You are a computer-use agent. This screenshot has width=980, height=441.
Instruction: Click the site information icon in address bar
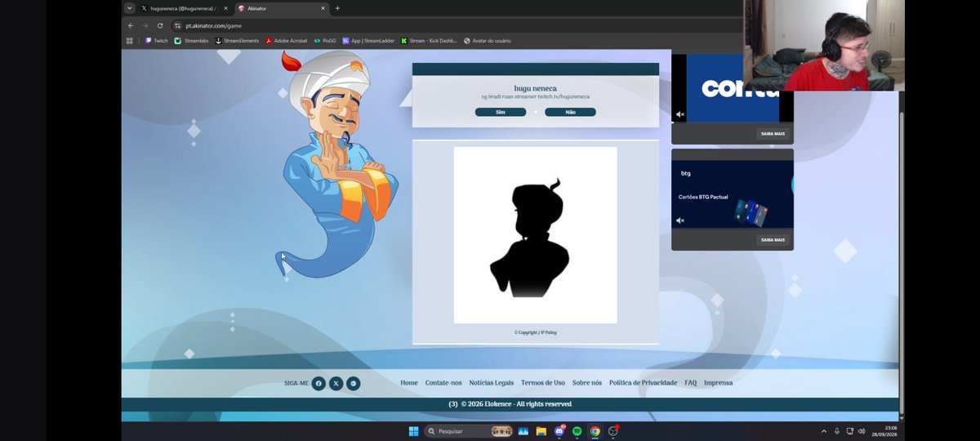pyautogui.click(x=177, y=25)
